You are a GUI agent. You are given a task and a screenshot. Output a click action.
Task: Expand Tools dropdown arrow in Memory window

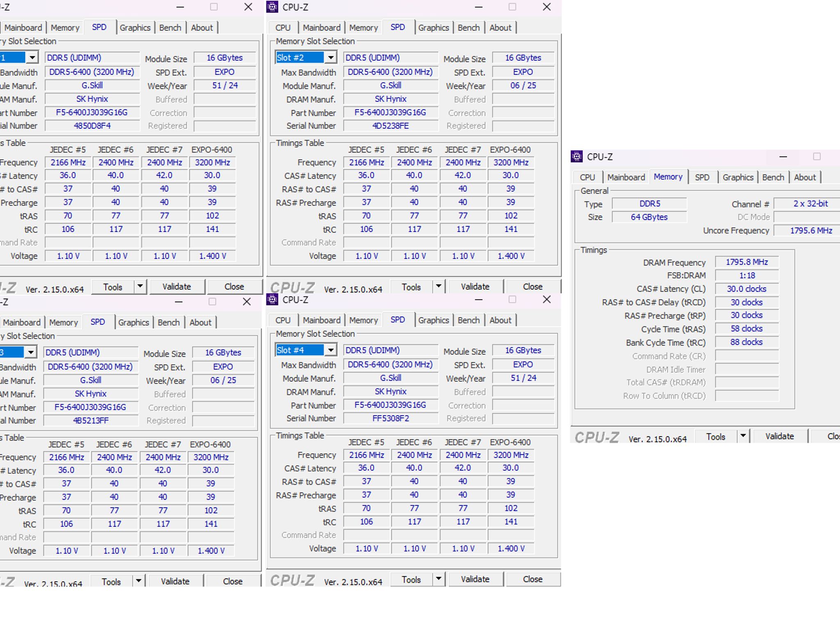[743, 436]
